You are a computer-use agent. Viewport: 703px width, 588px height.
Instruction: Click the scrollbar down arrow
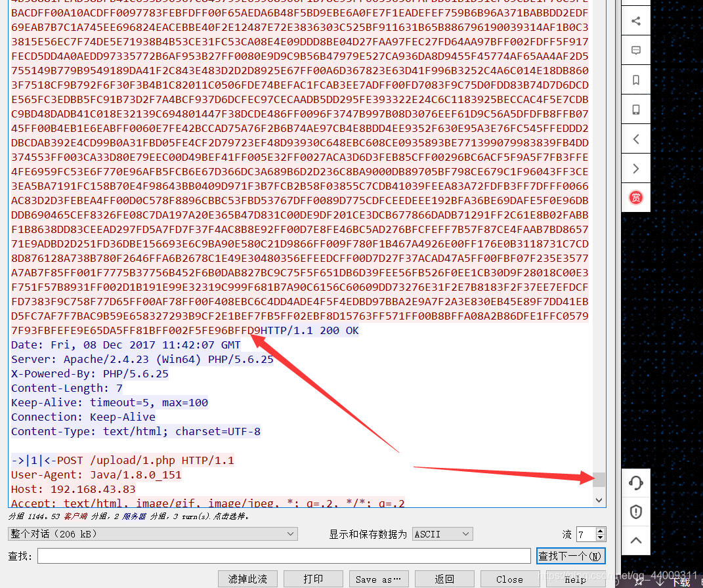click(x=599, y=500)
